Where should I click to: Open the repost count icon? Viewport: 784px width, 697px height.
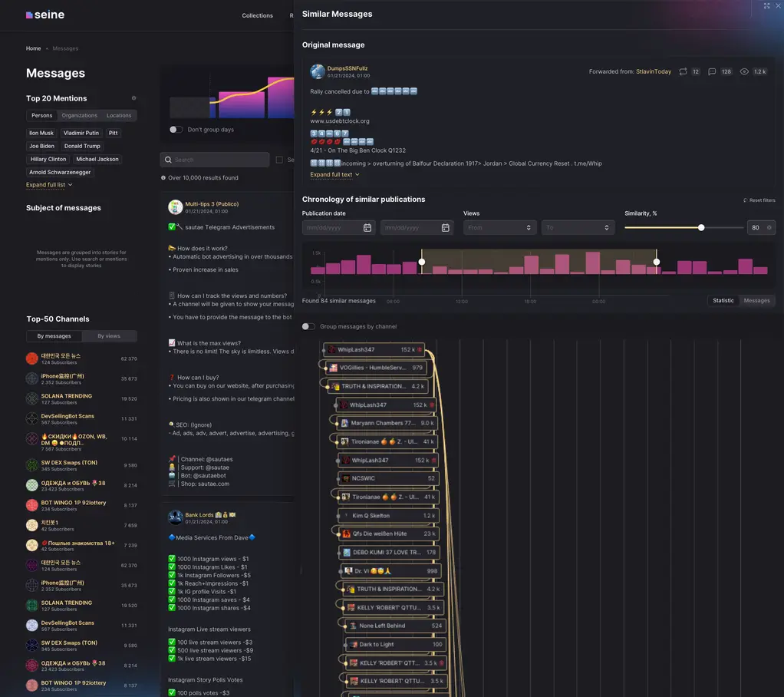click(683, 71)
